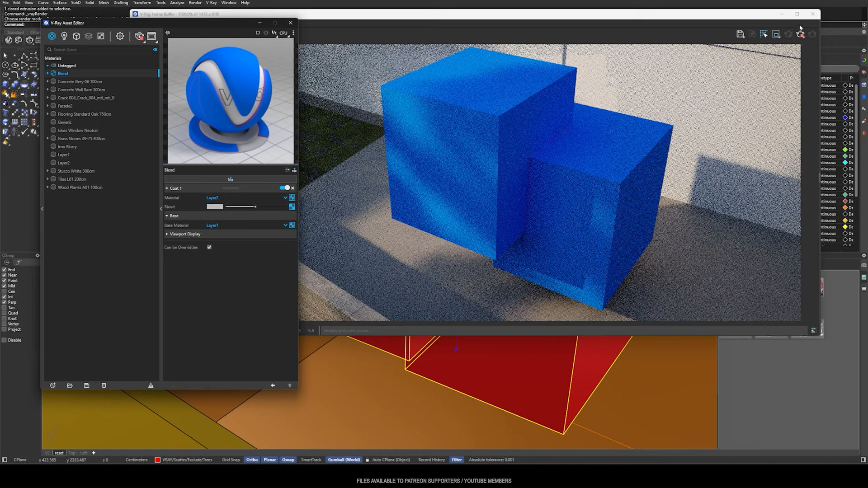Click the save image icon in frame buffer

(x=740, y=34)
